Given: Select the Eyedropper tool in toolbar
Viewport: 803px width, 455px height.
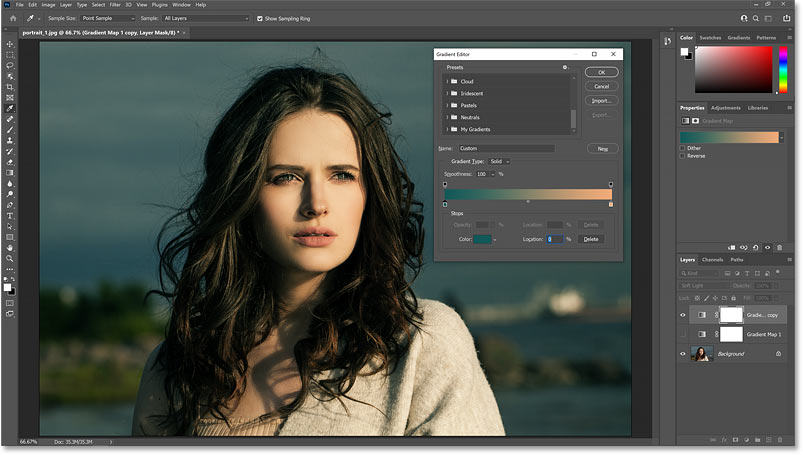Looking at the screenshot, I should point(10,109).
